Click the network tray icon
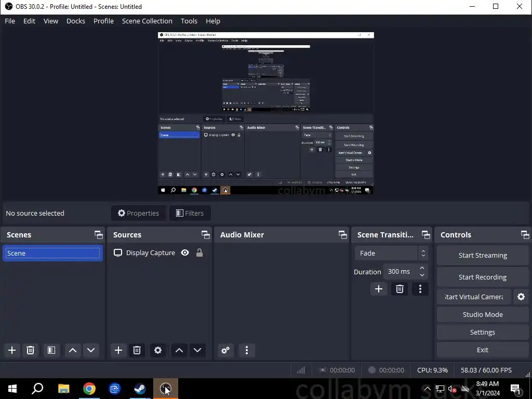The image size is (532, 399). click(x=440, y=389)
